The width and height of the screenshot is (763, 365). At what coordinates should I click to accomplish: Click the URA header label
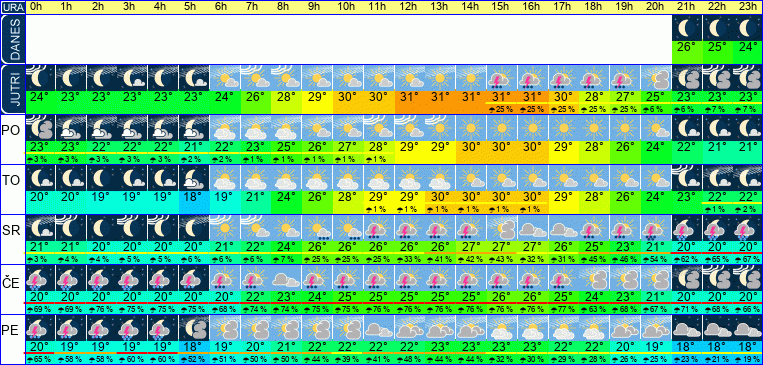(x=13, y=7)
